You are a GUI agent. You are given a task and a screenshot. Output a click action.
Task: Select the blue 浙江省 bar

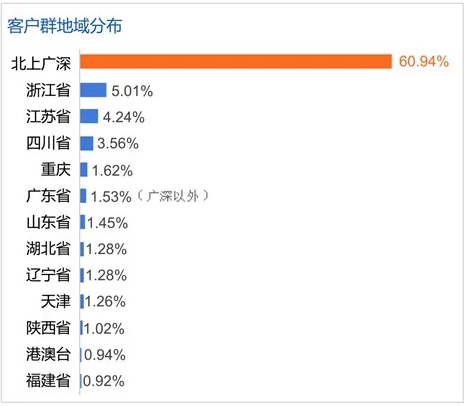93,90
